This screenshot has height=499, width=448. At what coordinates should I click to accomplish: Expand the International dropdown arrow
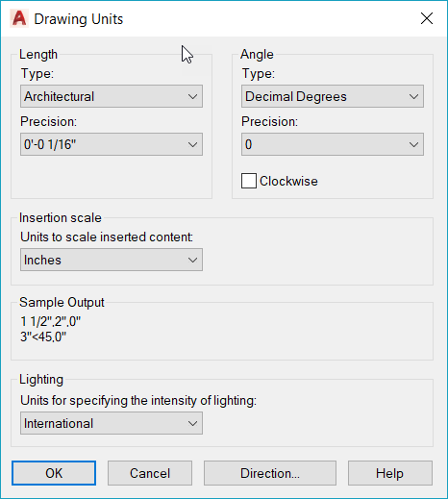[x=192, y=423]
